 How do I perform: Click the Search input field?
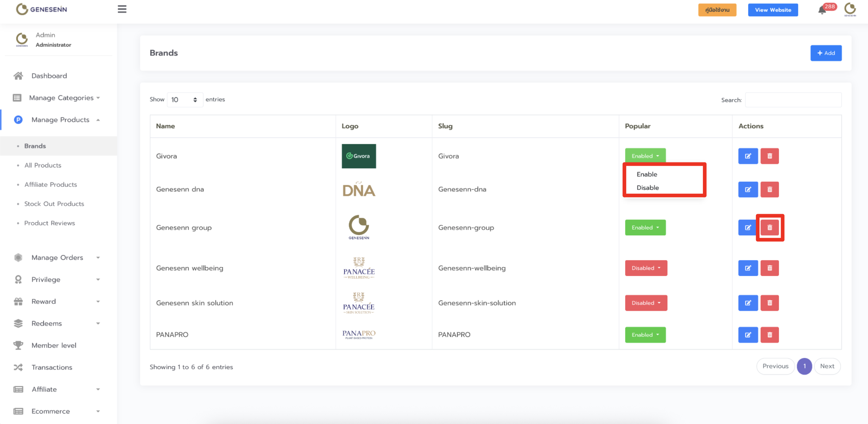tap(793, 100)
